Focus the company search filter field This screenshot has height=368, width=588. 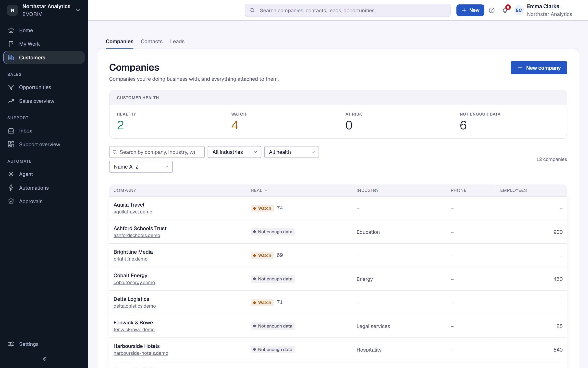[157, 152]
